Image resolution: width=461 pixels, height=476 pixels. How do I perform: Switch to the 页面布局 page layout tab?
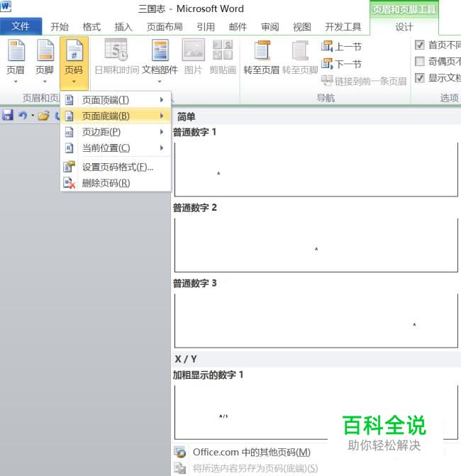click(165, 27)
